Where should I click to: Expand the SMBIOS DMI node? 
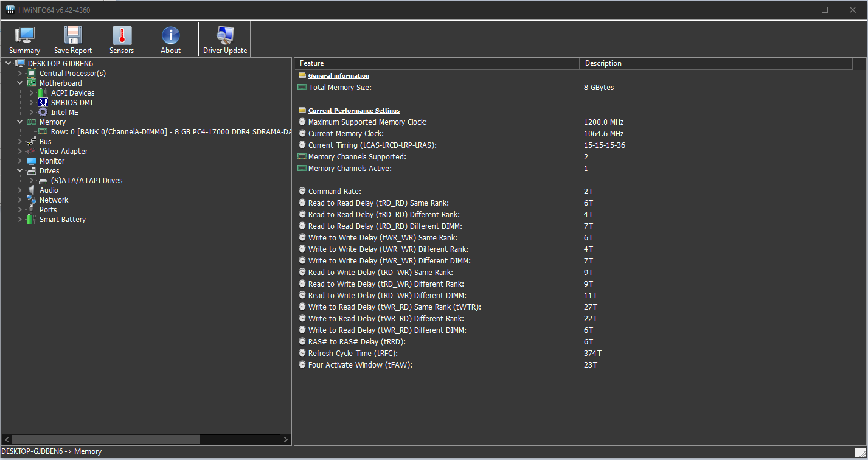pos(32,102)
